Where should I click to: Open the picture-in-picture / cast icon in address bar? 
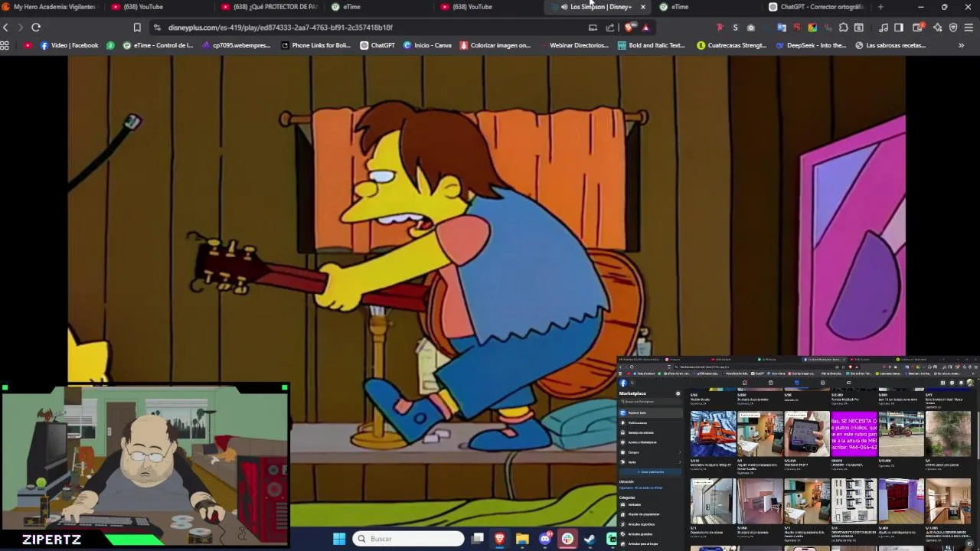tap(593, 28)
